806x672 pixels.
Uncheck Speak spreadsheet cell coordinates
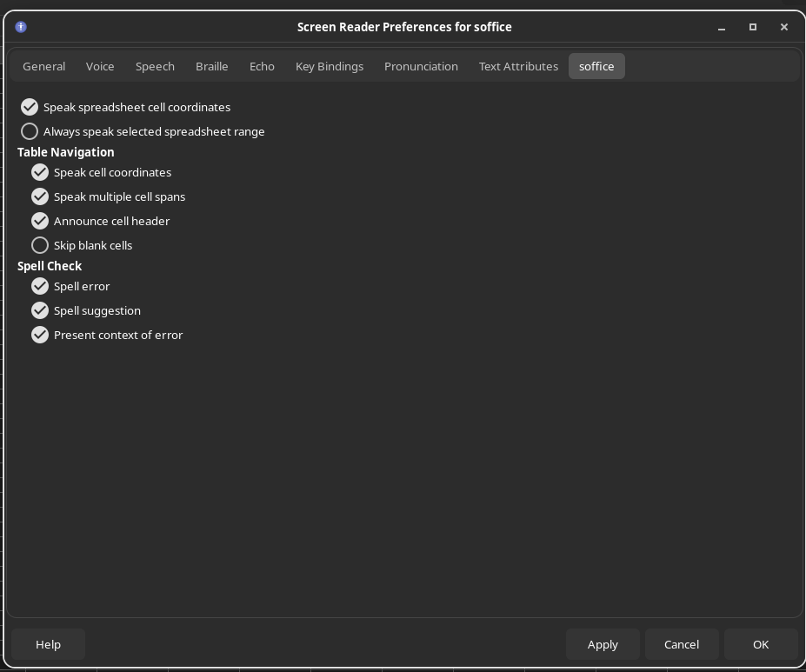pyautogui.click(x=30, y=107)
